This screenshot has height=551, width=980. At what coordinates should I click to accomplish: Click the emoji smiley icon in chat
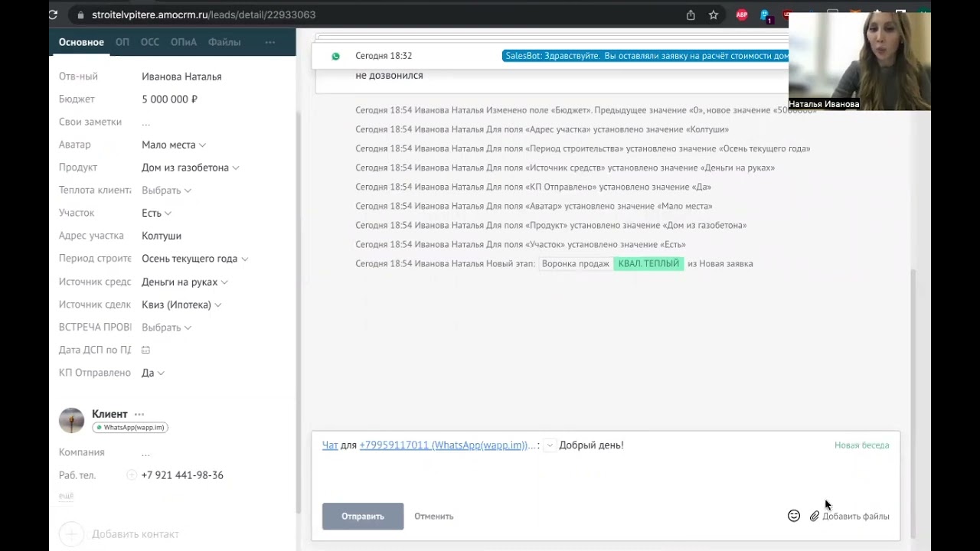pyautogui.click(x=794, y=516)
